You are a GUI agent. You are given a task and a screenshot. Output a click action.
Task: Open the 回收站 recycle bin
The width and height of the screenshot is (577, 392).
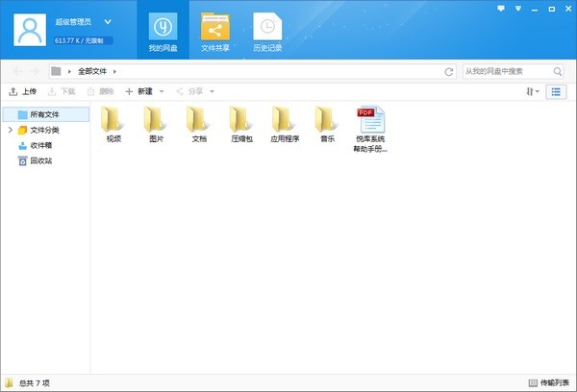(x=40, y=160)
